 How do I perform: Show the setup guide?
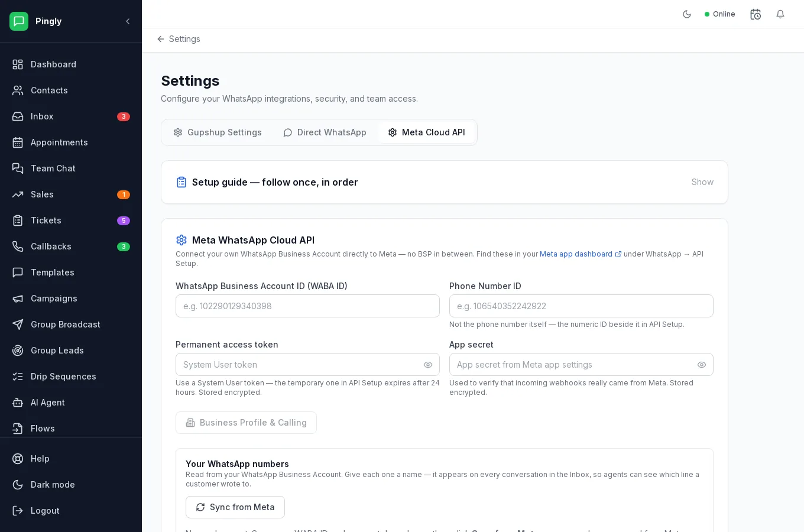coord(702,182)
